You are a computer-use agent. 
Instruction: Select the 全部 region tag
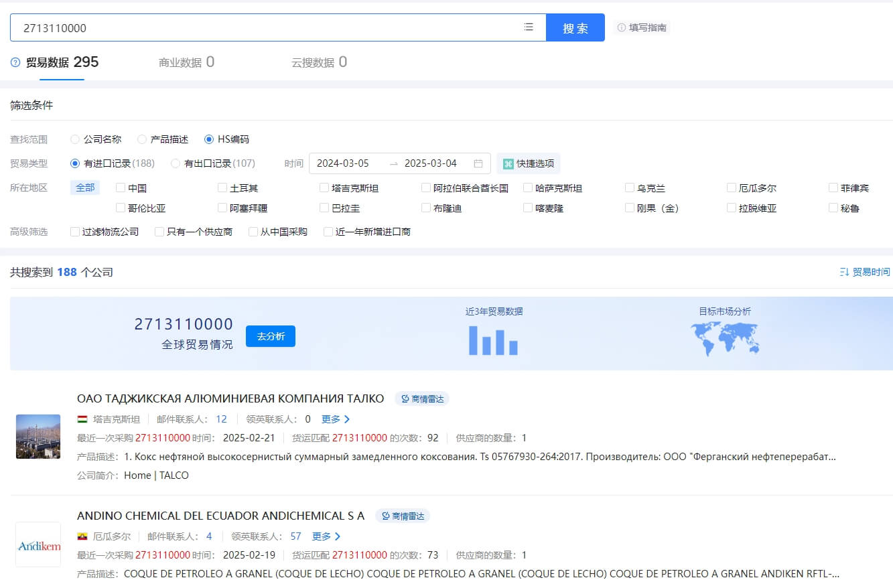tap(85, 188)
